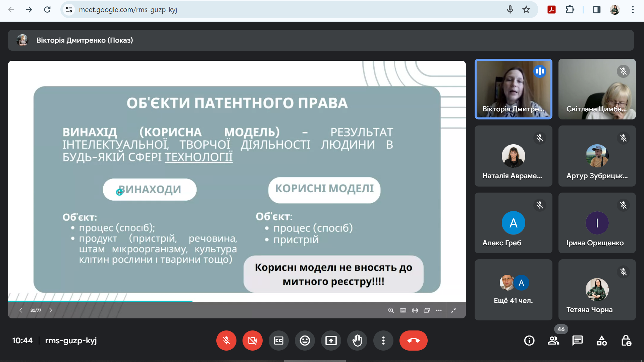The width and height of the screenshot is (644, 362).
Task: Reload the Meet page
Action: point(47,10)
